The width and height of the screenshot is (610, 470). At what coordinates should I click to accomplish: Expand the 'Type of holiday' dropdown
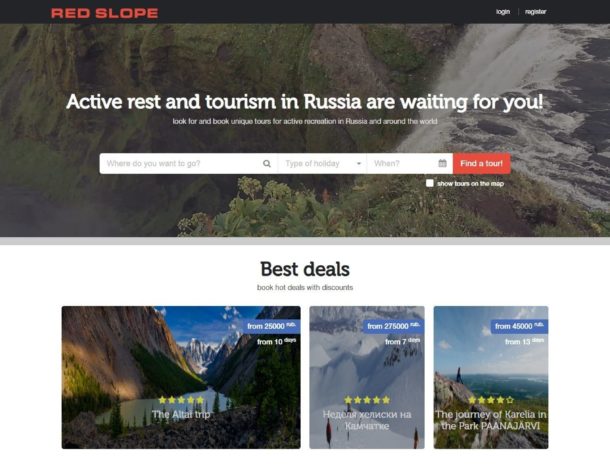[323, 163]
